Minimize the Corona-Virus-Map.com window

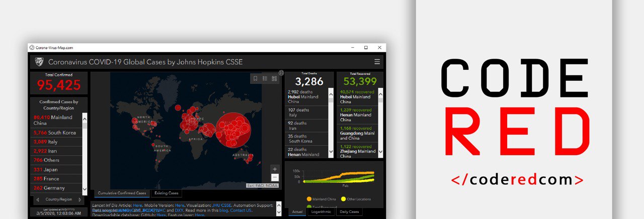click(353, 48)
